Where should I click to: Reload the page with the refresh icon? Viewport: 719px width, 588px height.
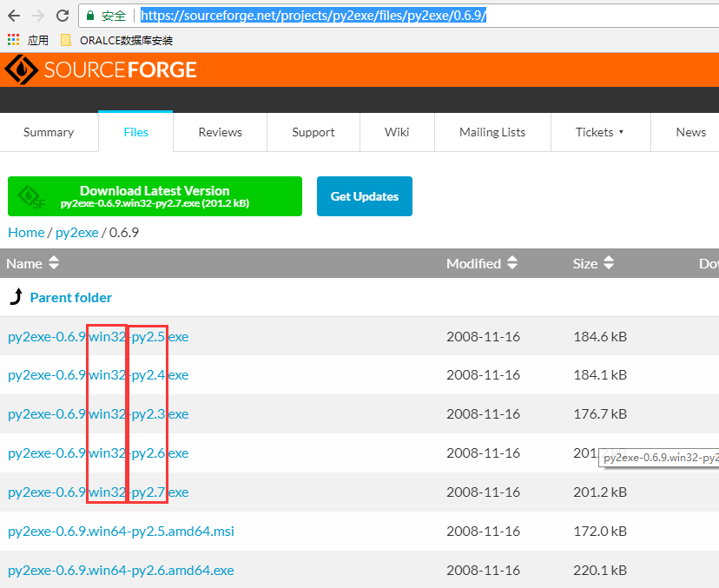click(63, 16)
